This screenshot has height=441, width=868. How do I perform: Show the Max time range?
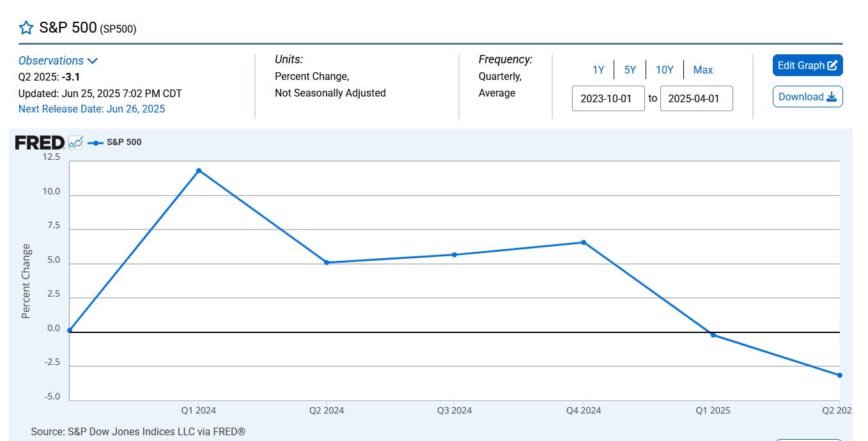click(x=703, y=70)
